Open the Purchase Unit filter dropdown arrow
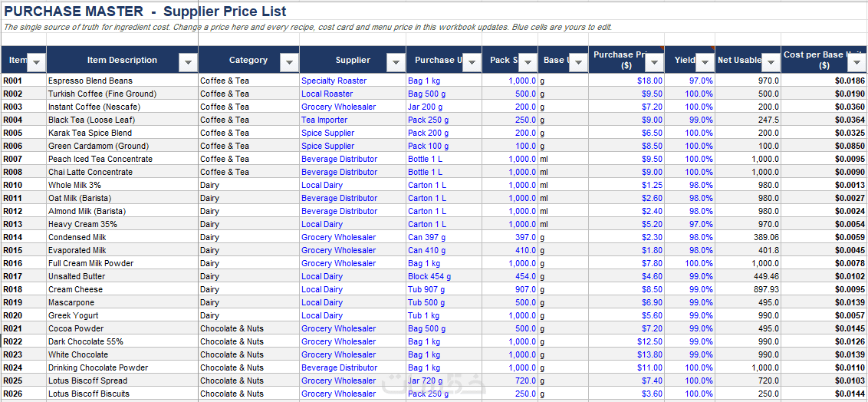The height and width of the screenshot is (402, 868). click(x=472, y=63)
